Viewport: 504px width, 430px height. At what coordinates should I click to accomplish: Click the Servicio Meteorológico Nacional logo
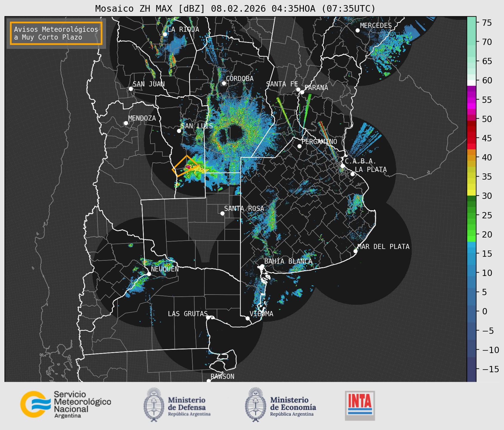pyautogui.click(x=65, y=404)
